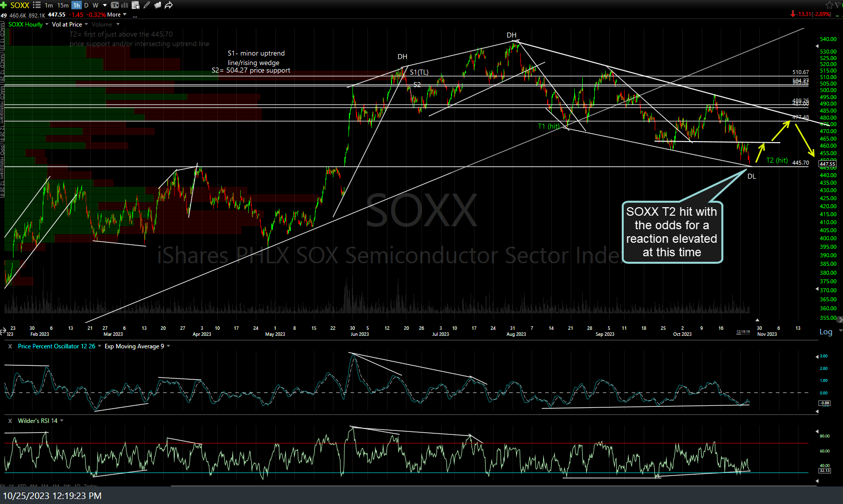The height and width of the screenshot is (504, 843).
Task: Expand the Wilder's RSI 14 dropdown
Action: [61, 420]
